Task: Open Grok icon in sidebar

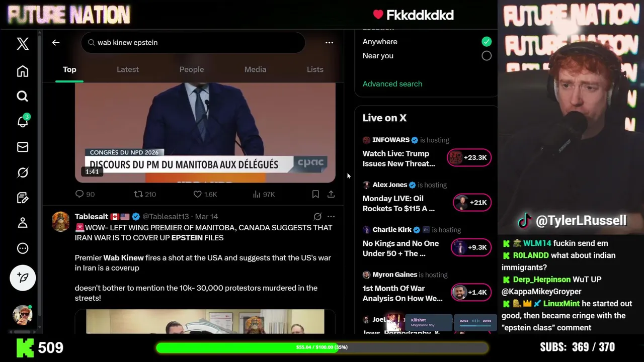Action: [x=23, y=172]
